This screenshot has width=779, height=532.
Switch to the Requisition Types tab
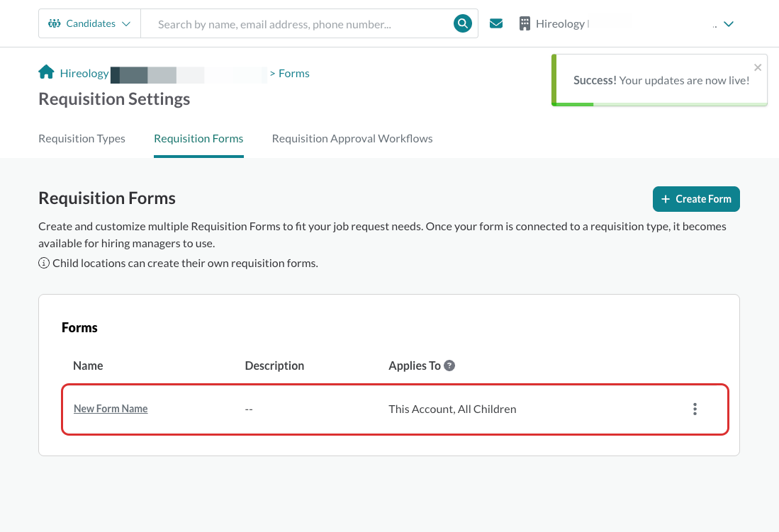click(82, 139)
